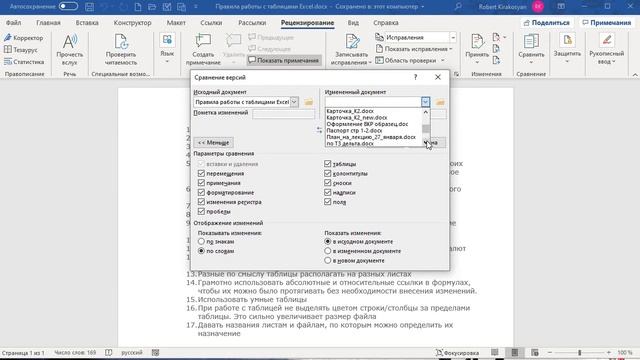The width and height of the screenshot is (640, 360).
Task: Switch to the Конструктор tab
Action: click(132, 23)
